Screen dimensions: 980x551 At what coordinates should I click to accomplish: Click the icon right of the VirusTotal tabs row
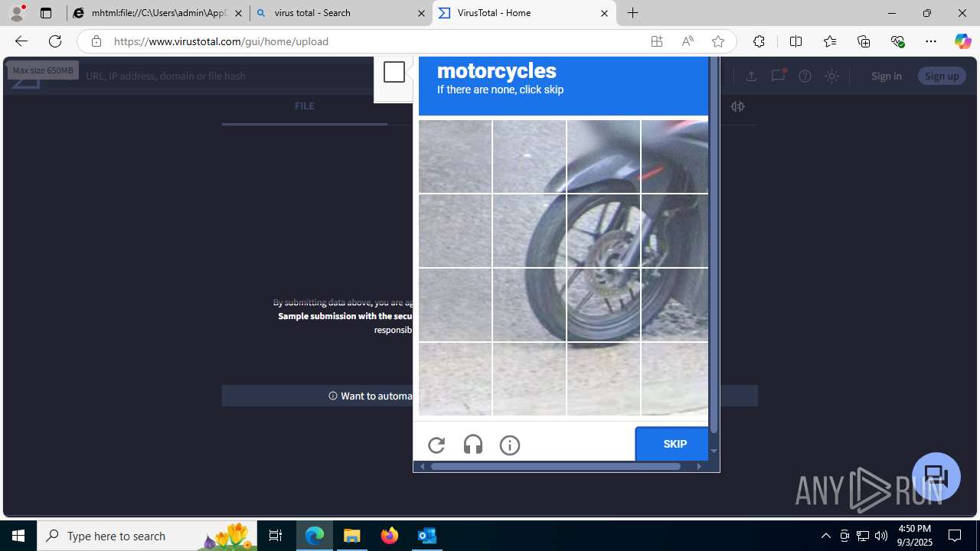737,106
